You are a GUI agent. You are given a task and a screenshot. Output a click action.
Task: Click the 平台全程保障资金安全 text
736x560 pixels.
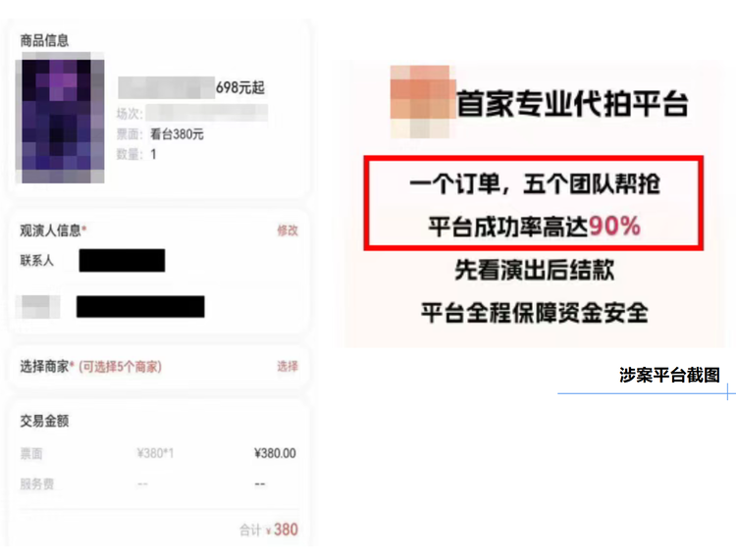pyautogui.click(x=534, y=313)
